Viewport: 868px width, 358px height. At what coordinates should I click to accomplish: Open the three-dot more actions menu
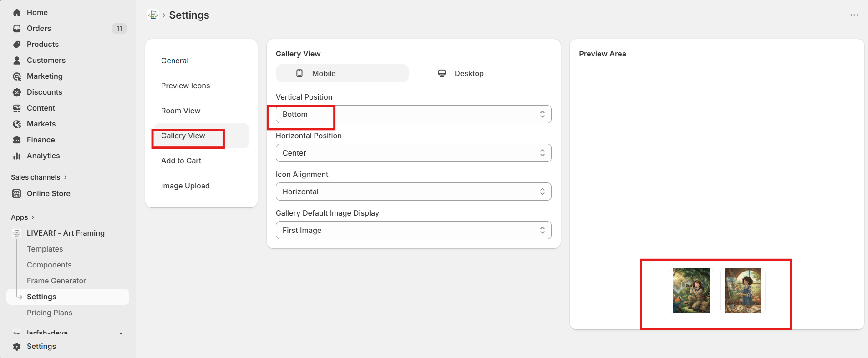pos(854,15)
